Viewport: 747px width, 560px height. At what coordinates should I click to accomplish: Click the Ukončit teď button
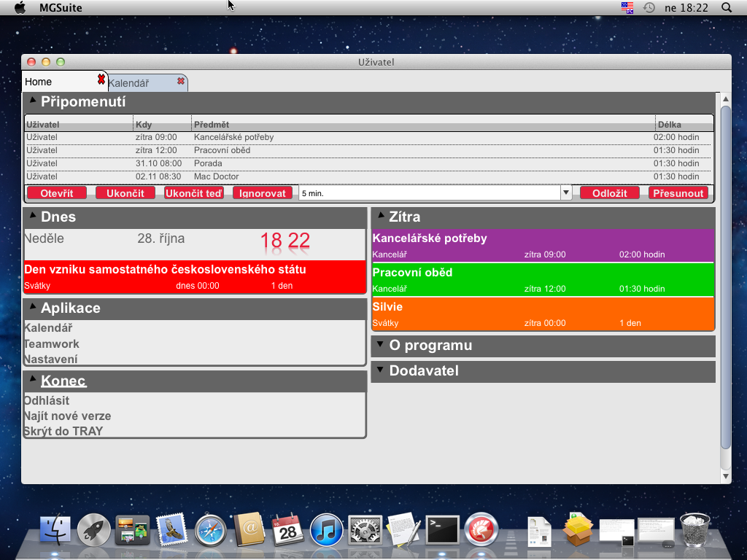pos(194,192)
